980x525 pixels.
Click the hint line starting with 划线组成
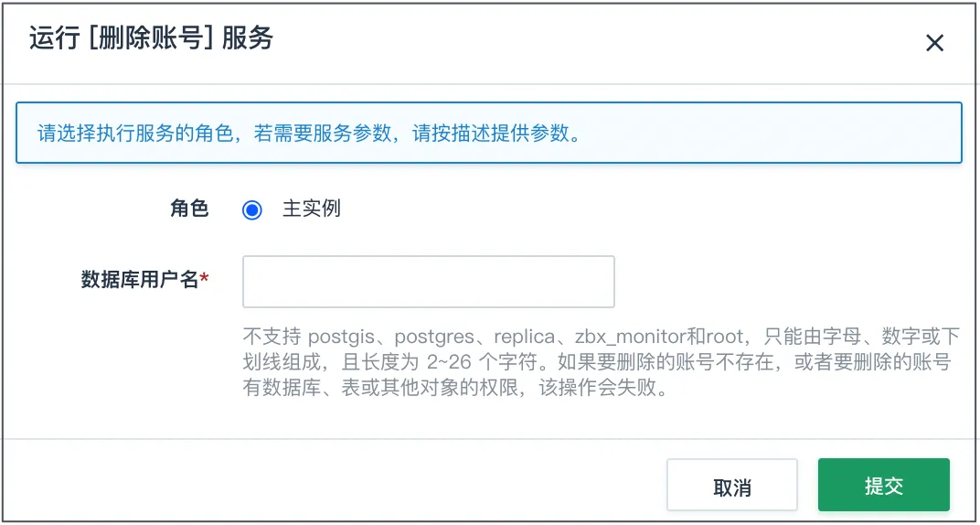pos(597,362)
